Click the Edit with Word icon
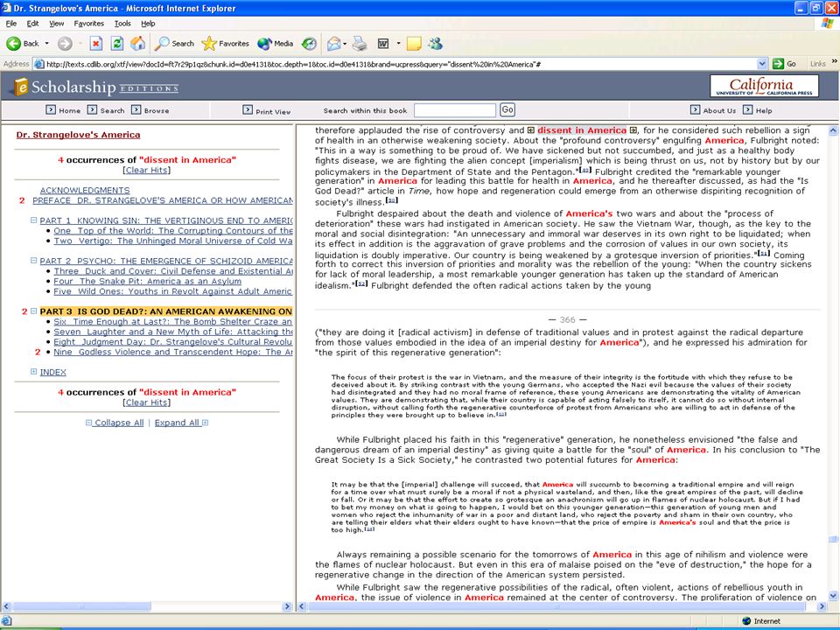840x630 pixels. coord(383,44)
